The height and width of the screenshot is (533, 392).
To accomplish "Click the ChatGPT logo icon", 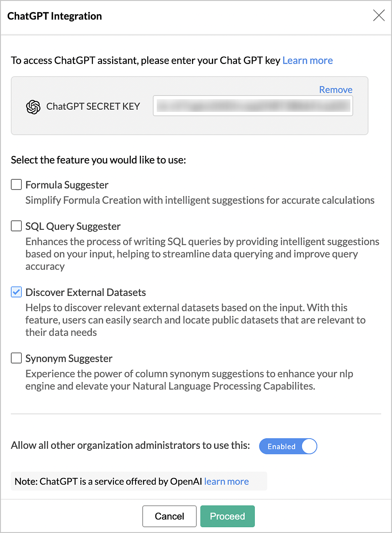I will (x=33, y=107).
